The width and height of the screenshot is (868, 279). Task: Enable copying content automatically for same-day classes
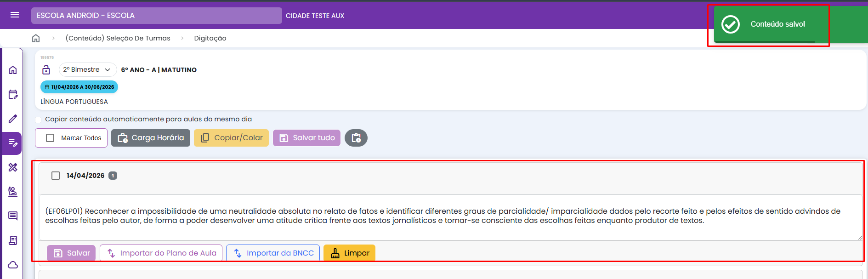39,120
